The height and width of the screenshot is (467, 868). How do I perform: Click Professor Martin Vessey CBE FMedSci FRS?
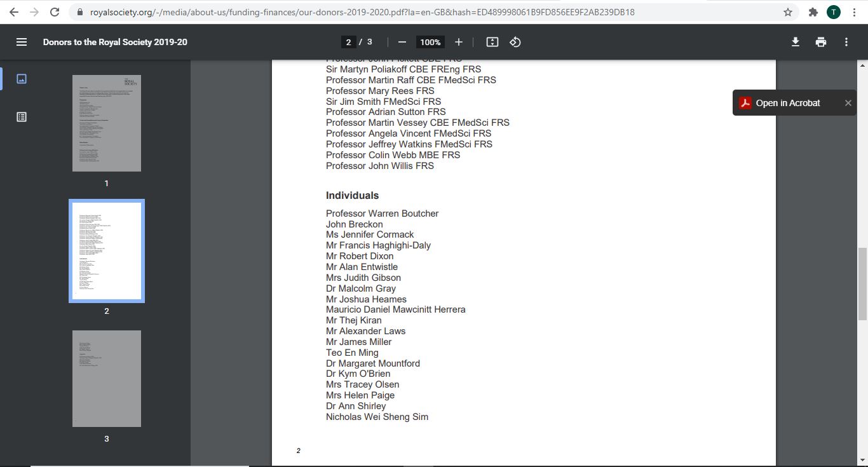tap(417, 123)
